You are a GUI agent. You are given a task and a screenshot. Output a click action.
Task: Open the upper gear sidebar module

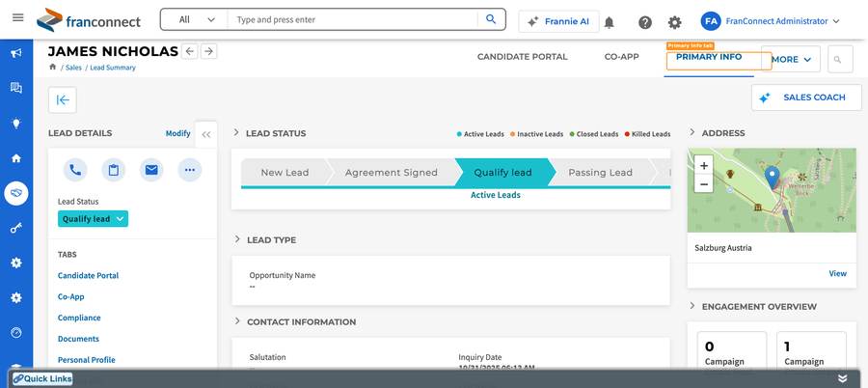click(16, 263)
